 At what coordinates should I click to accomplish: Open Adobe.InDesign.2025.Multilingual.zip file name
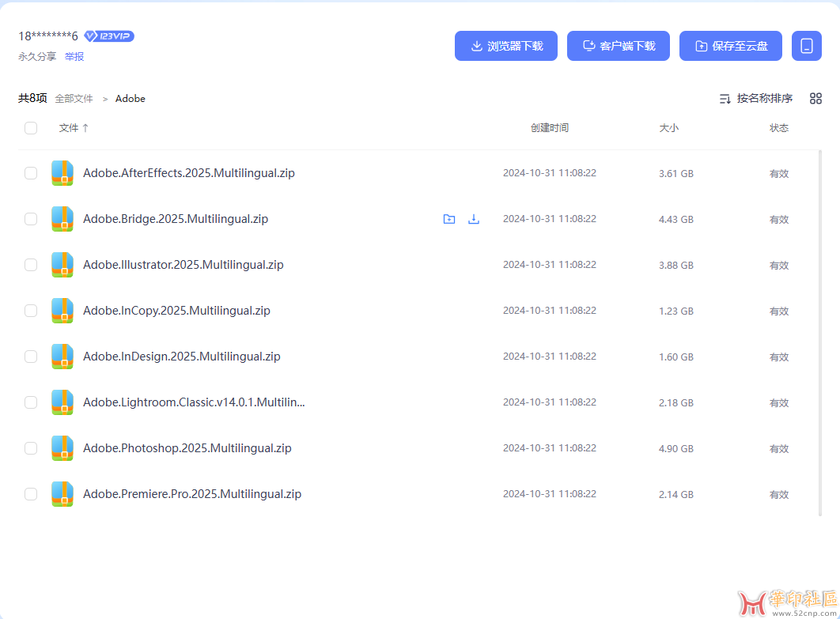[182, 357]
